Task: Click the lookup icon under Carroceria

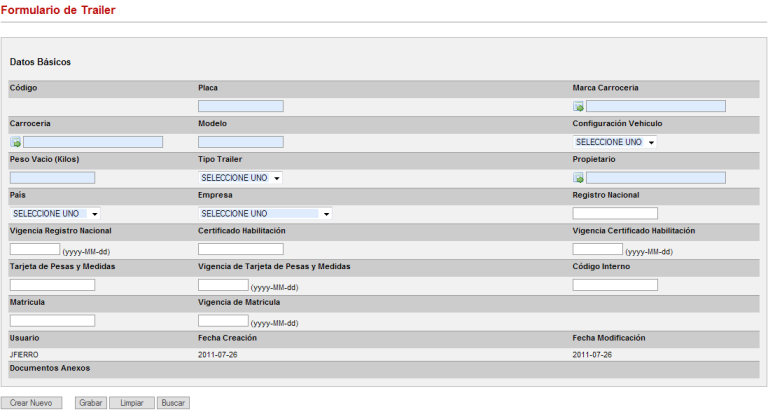Action: click(x=15, y=142)
